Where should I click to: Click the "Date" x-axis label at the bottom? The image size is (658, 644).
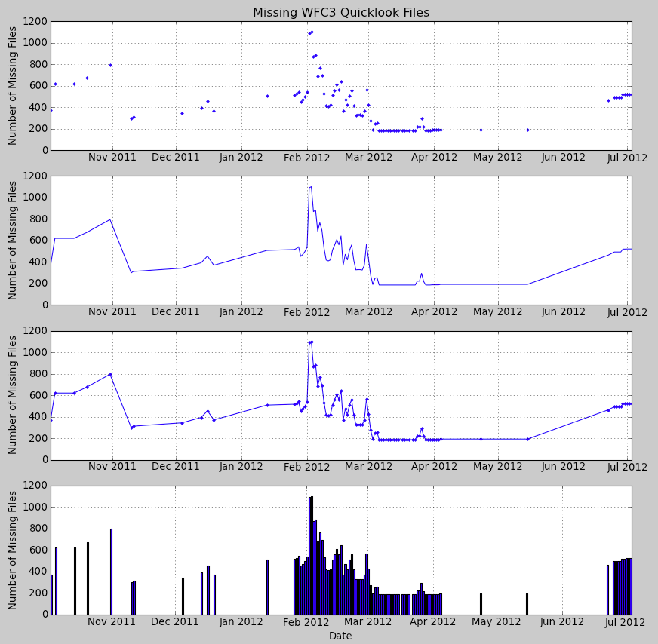coord(340,636)
